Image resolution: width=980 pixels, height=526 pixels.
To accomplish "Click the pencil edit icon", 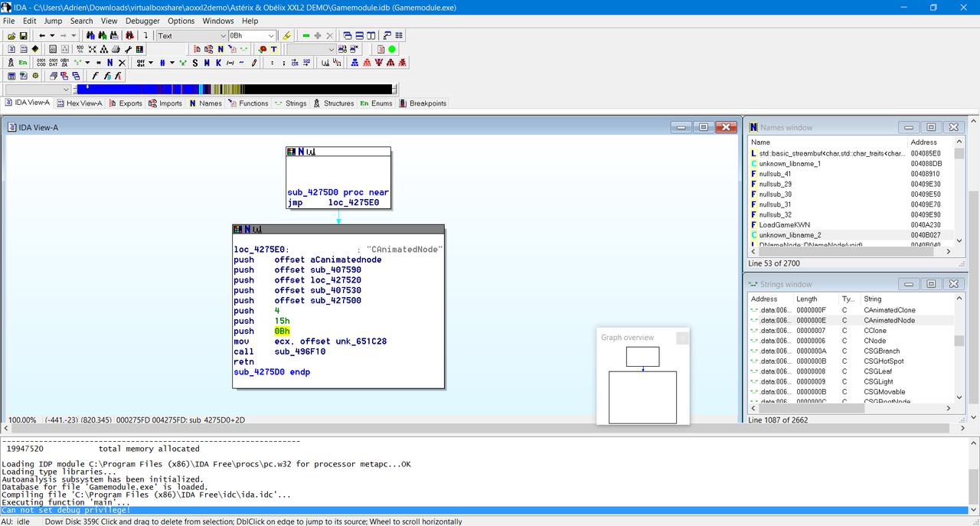I will [x=254, y=63].
